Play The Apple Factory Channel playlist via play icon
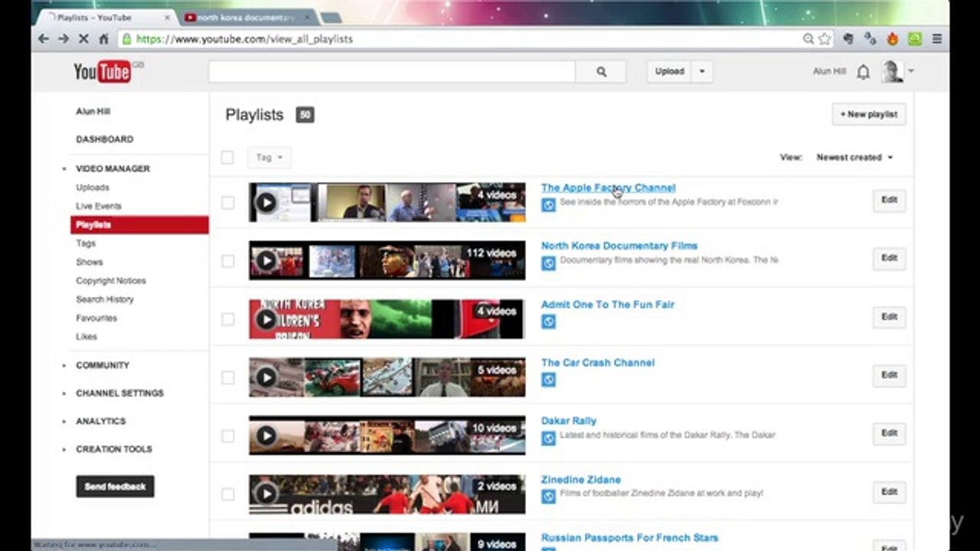 [266, 202]
